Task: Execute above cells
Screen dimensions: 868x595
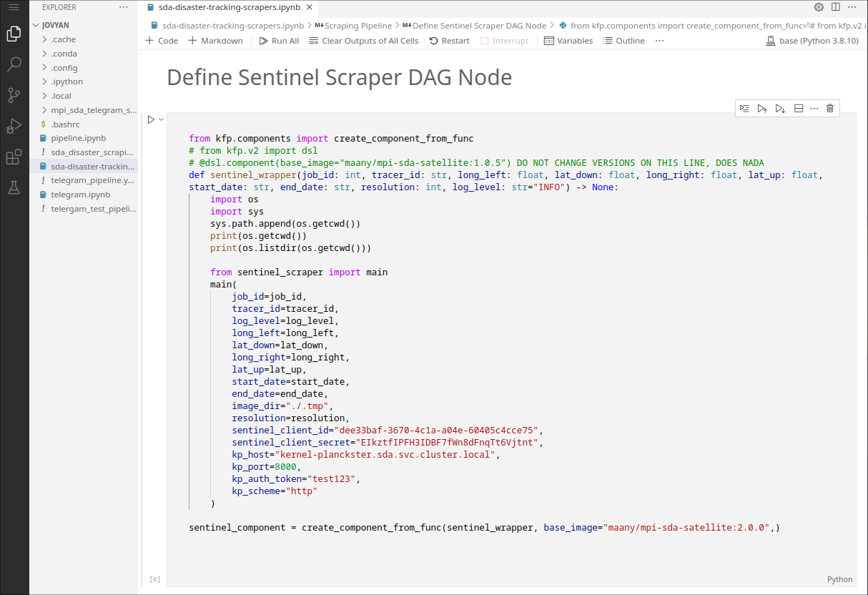Action: point(762,109)
